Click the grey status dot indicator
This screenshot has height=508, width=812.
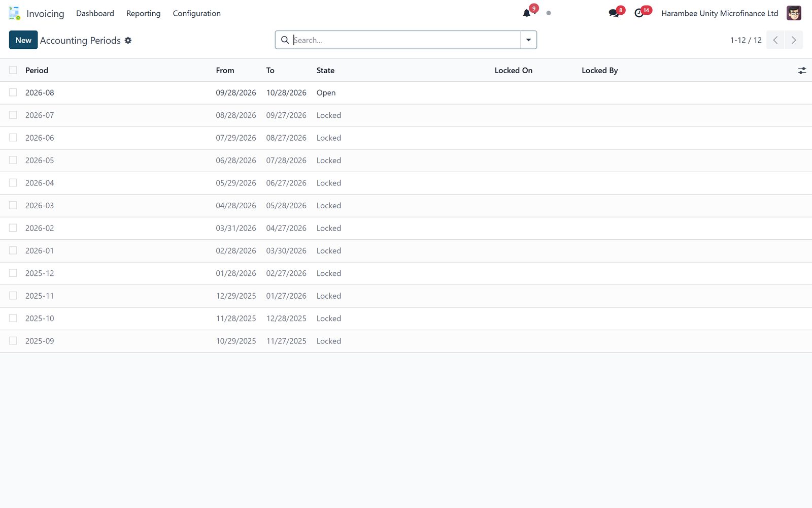(549, 13)
